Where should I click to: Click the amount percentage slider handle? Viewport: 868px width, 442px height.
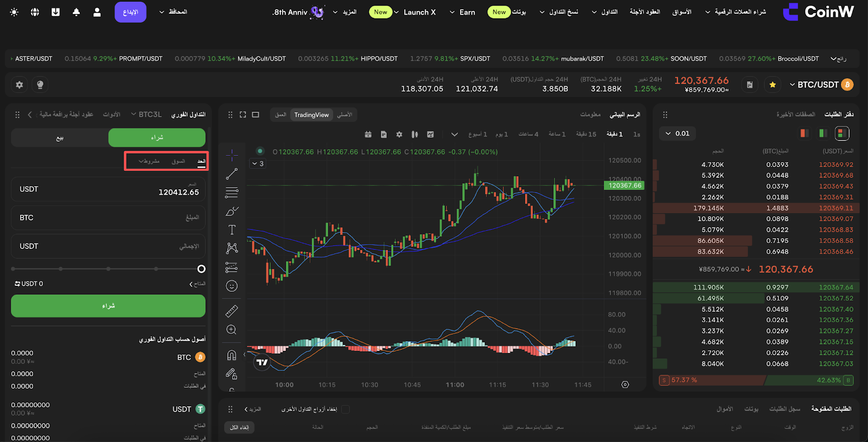coord(201,269)
